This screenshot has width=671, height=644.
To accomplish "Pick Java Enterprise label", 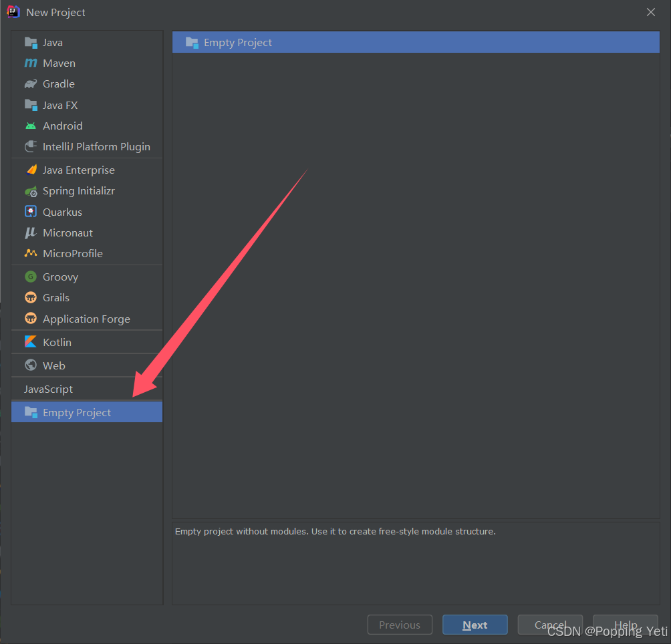I will tap(79, 170).
